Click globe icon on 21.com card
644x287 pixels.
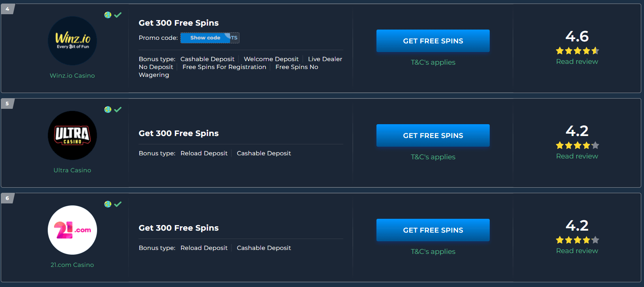[x=108, y=204]
